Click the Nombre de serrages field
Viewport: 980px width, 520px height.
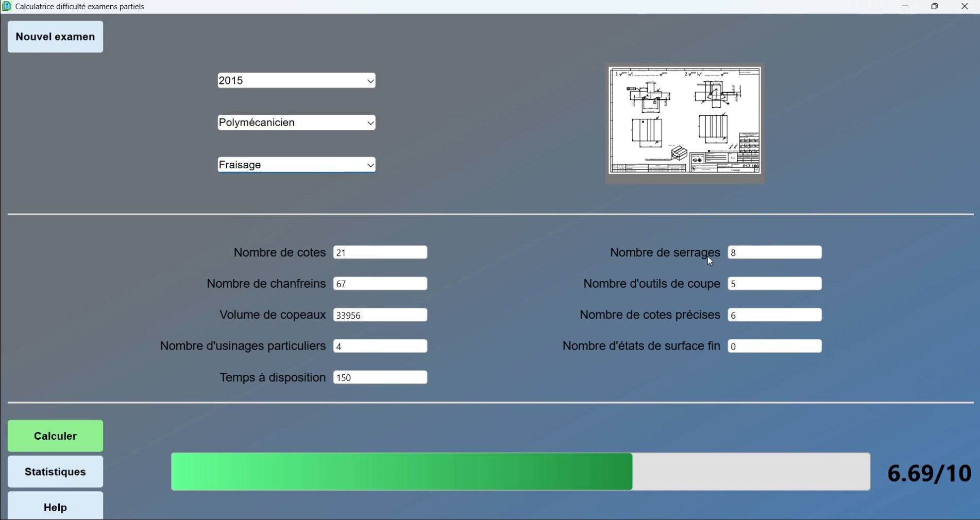pos(774,253)
